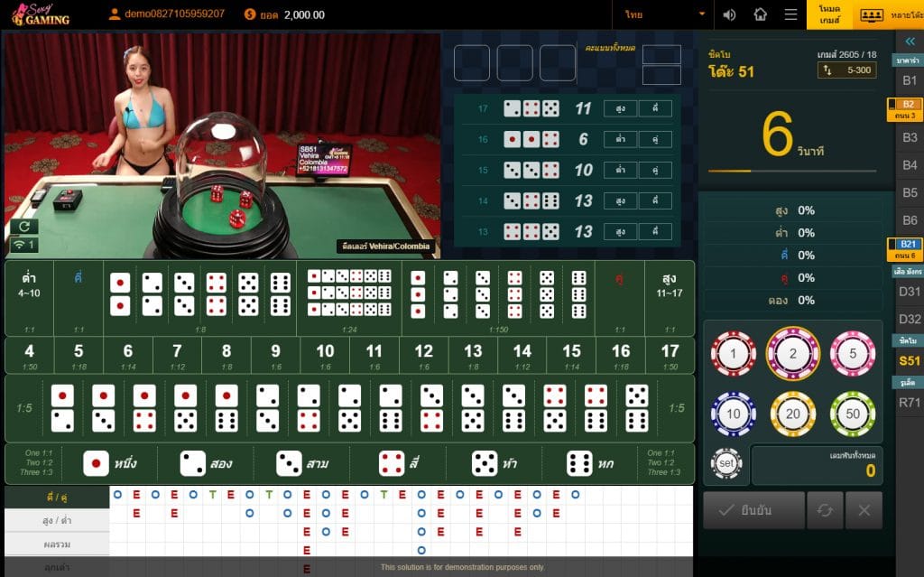Click the ยืนยัน confirm button

(753, 510)
